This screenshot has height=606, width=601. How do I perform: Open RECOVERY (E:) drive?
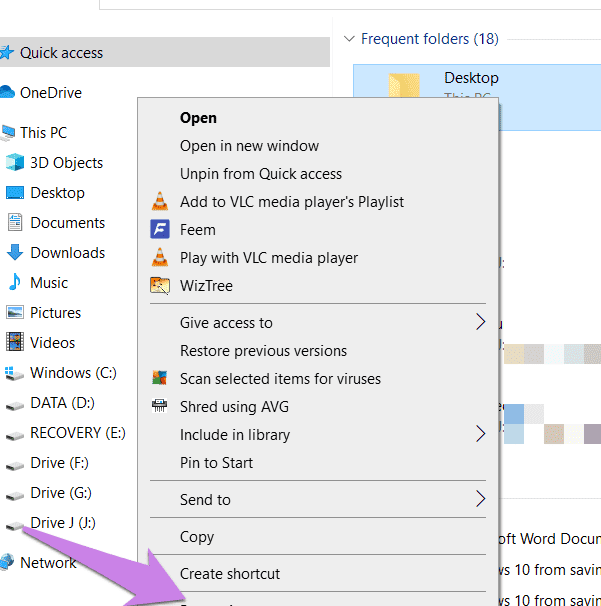click(x=78, y=432)
